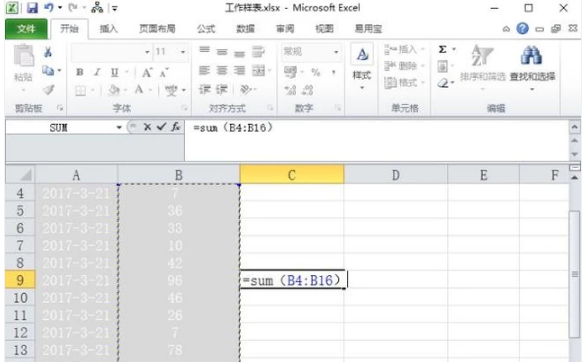588x362 pixels.
Task: Apply Comma style
Action: pyautogui.click(x=333, y=72)
